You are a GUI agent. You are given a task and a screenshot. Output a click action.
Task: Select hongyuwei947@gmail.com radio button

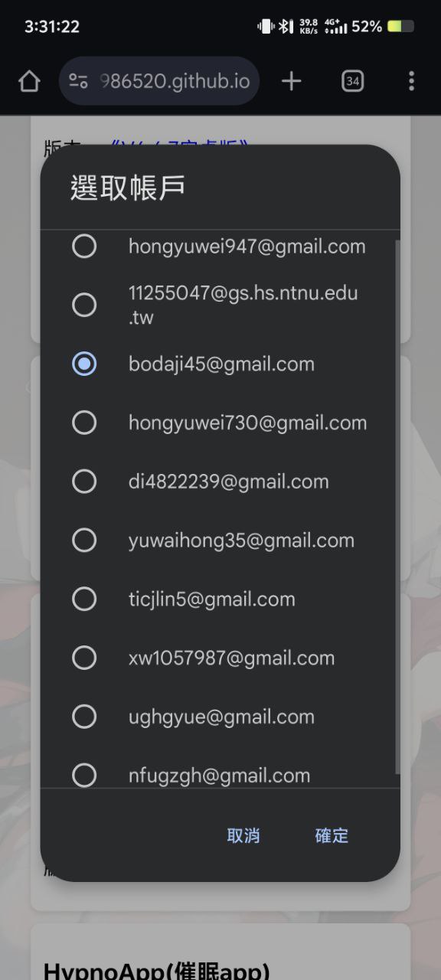(84, 247)
